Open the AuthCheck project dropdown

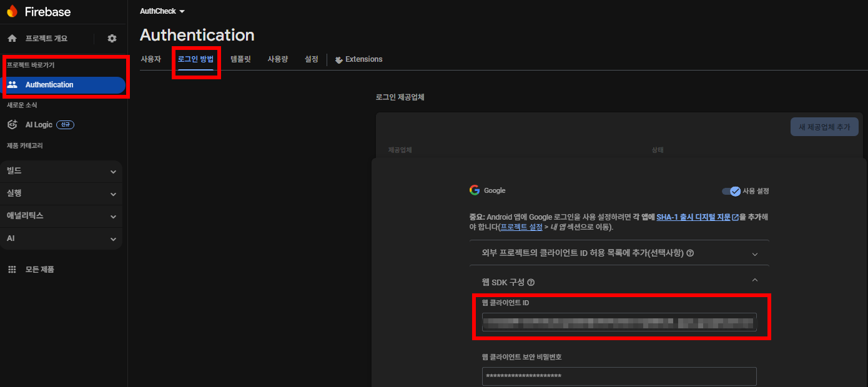point(162,11)
